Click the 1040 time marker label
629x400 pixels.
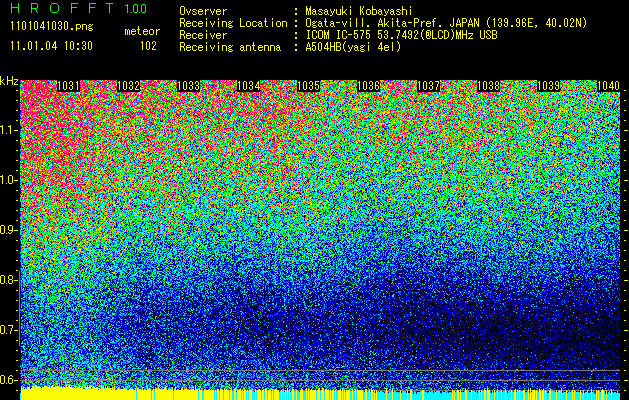[609, 86]
